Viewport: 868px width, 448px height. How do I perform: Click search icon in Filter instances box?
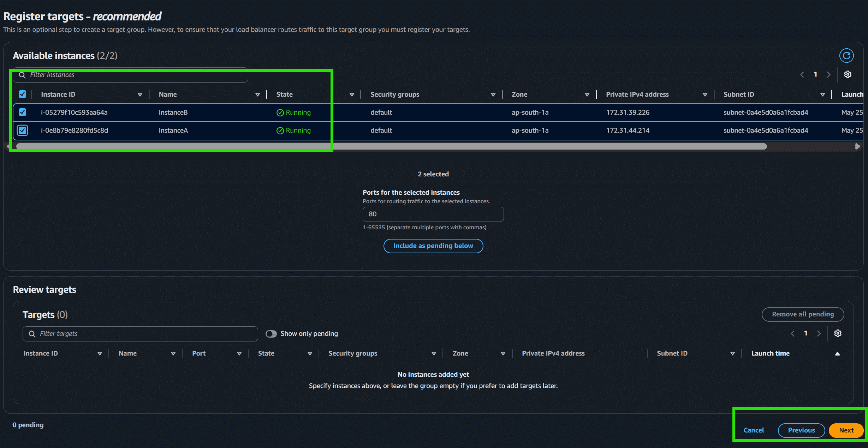[22, 75]
